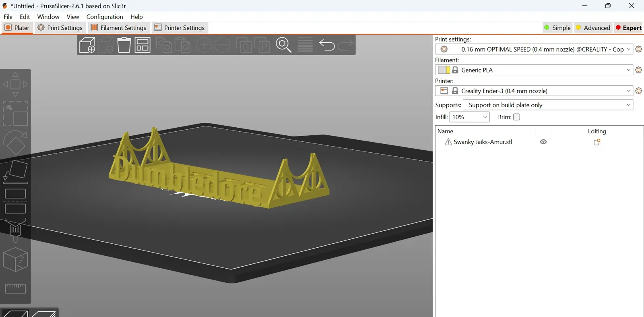This screenshot has height=317, width=644.
Task: Select the Cut tool in left sidebar
Action: coord(15,201)
